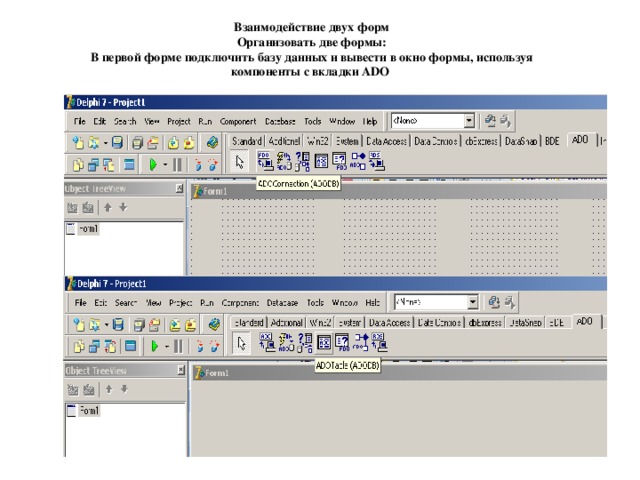640x480 pixels.
Task: Select highlighted ADOTable component in lower window
Action: click(x=324, y=342)
